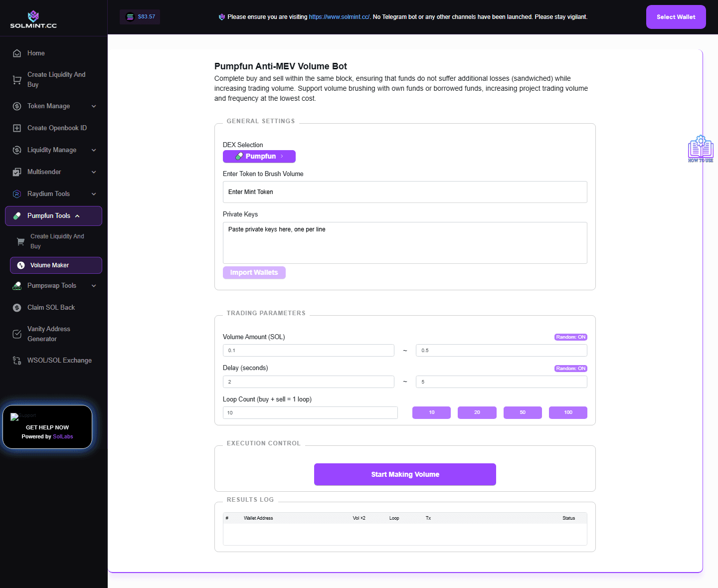This screenshot has width=718, height=588.
Task: Toggle Random setting for Delay seconds
Action: point(570,368)
